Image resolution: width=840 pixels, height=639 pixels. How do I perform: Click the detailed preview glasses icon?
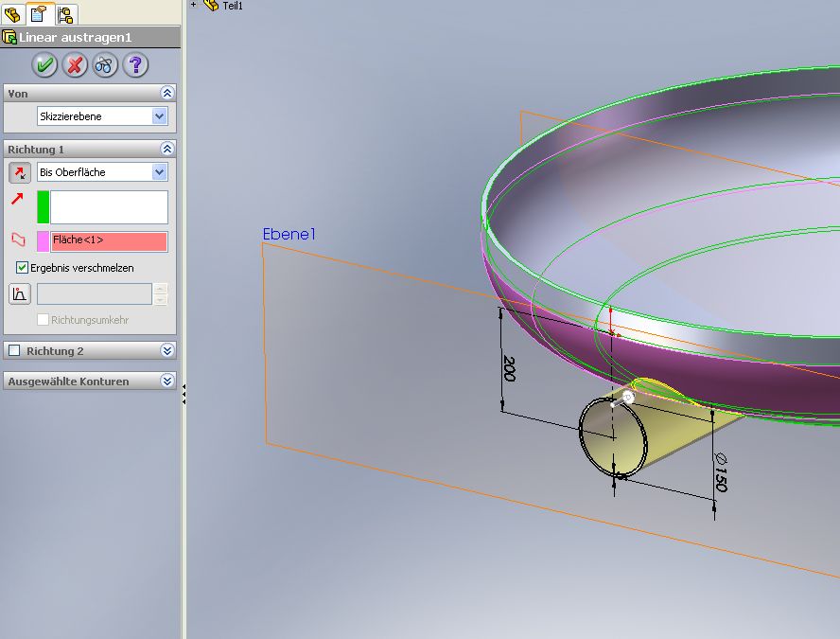point(105,65)
